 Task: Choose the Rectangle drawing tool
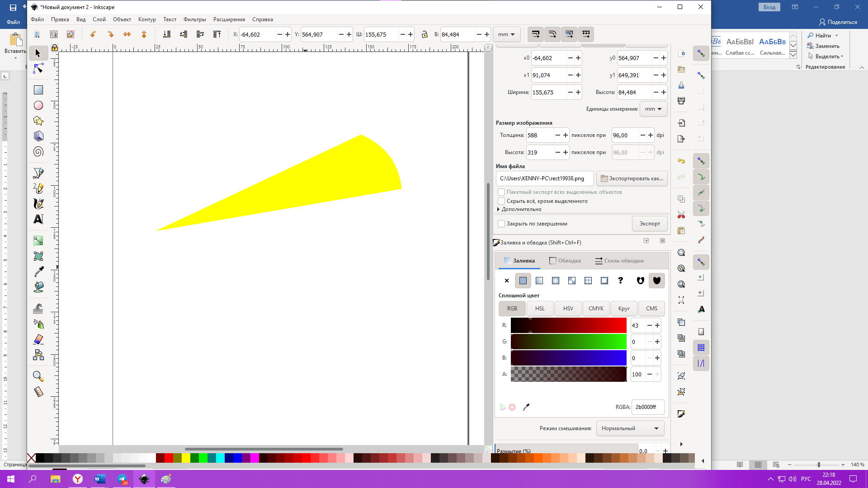pos(38,90)
